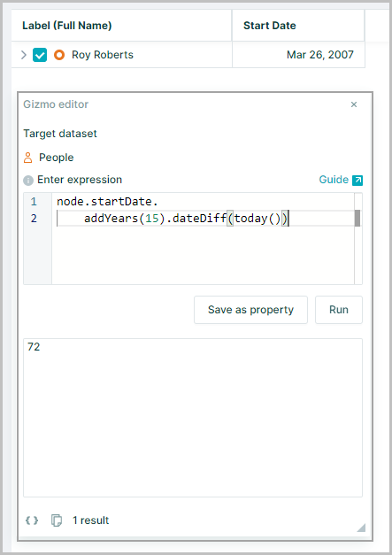This screenshot has height=555, width=392.
Task: Click the orange circle icon beside Roy Roberts
Action: (59, 55)
